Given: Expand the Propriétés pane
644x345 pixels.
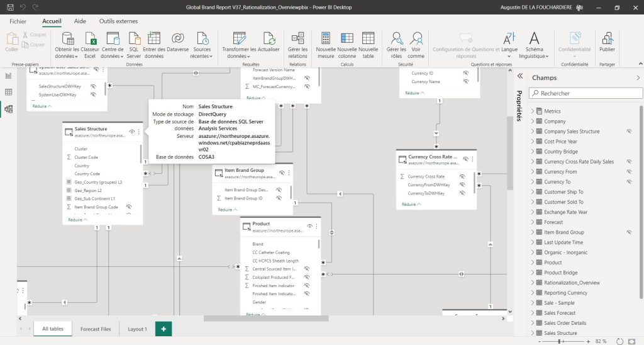Looking at the screenshot, I should coord(519,76).
